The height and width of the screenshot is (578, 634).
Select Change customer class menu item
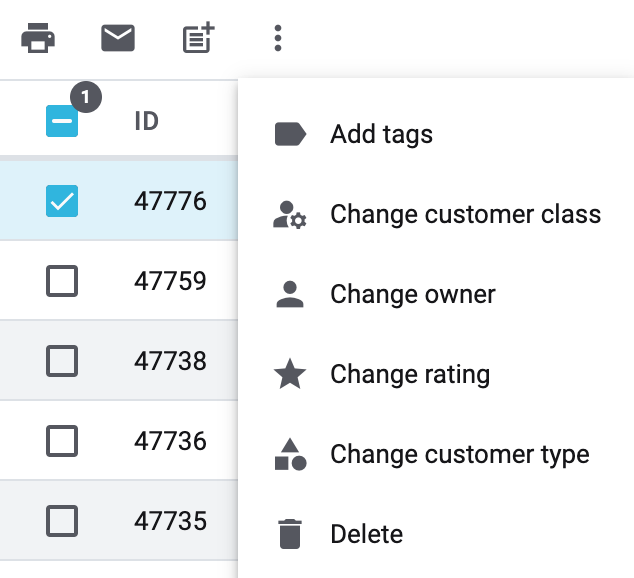click(465, 214)
